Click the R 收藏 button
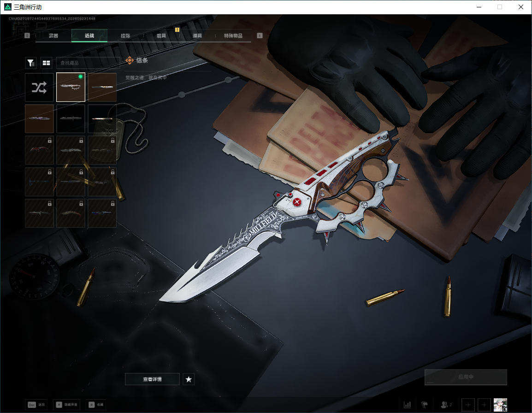Viewport: 532px width, 413px height. [x=96, y=405]
